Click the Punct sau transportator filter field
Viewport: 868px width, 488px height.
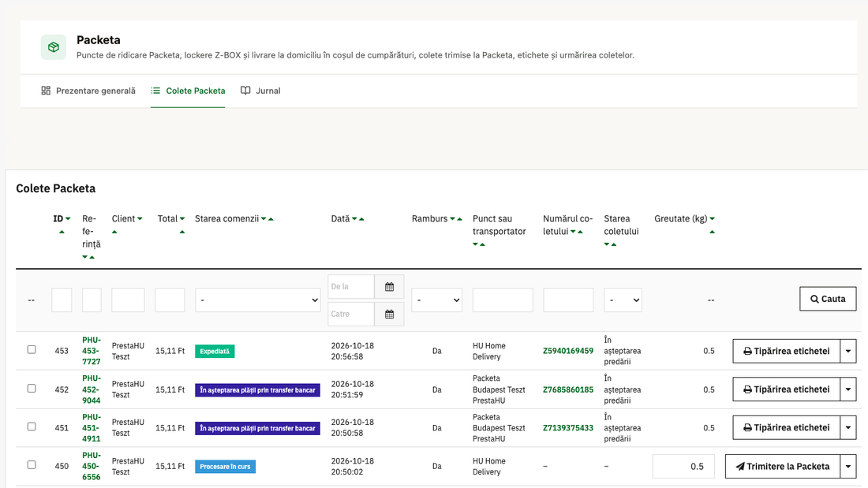[503, 300]
